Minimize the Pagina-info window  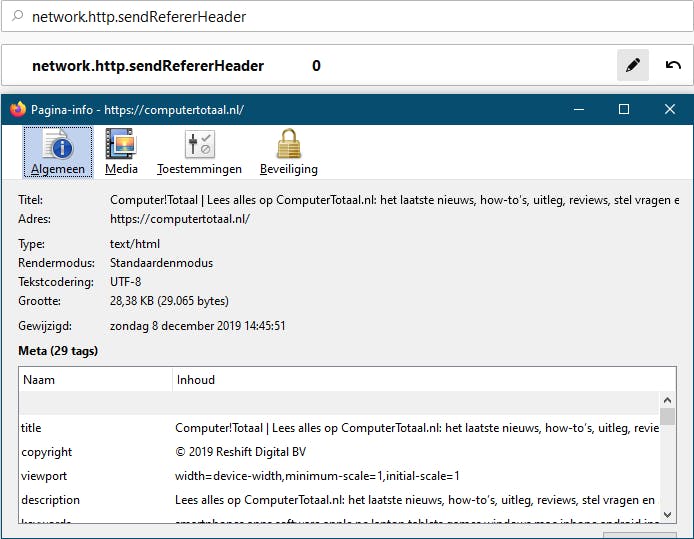[578, 109]
